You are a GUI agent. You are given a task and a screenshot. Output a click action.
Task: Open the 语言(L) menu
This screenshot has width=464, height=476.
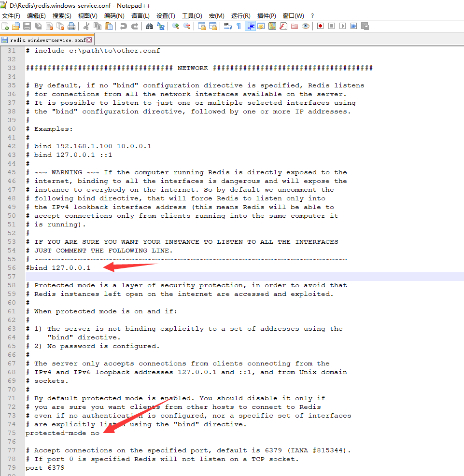(141, 16)
